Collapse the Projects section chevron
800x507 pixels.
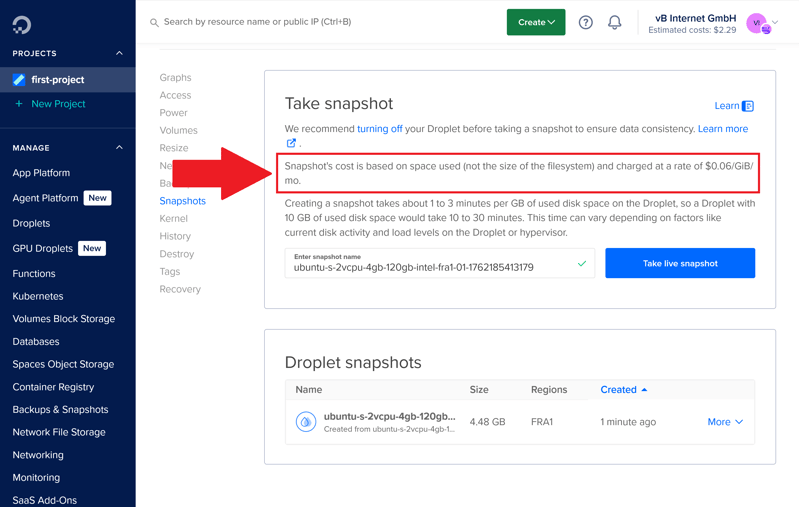(x=119, y=53)
